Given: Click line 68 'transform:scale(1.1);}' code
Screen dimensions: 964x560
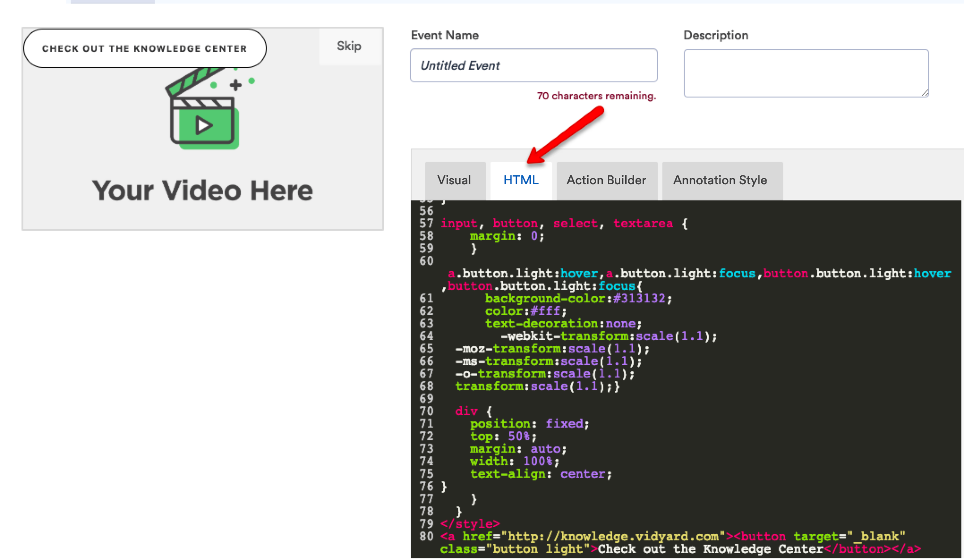Looking at the screenshot, I should click(537, 386).
